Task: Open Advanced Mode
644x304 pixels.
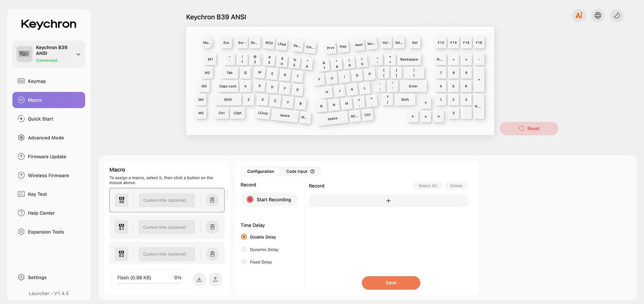Action: 49,138
